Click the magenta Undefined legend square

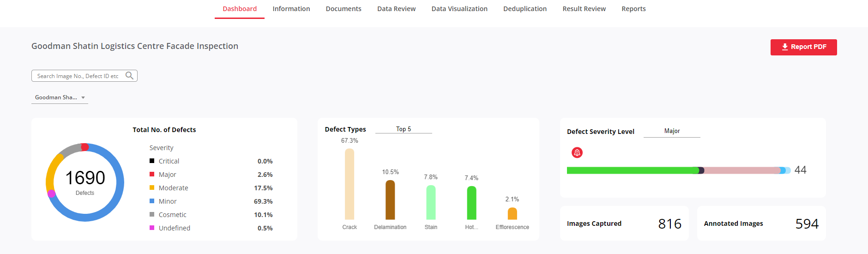pyautogui.click(x=152, y=228)
